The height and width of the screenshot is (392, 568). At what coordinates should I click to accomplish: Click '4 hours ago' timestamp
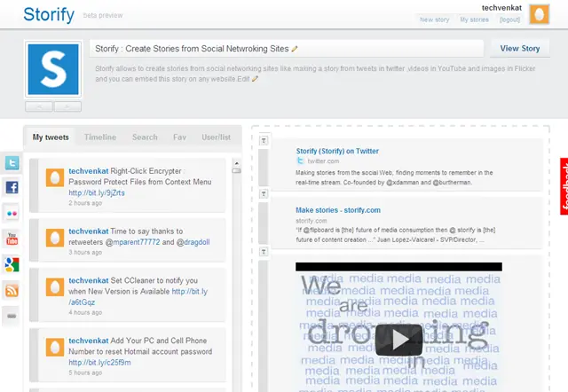tap(85, 312)
